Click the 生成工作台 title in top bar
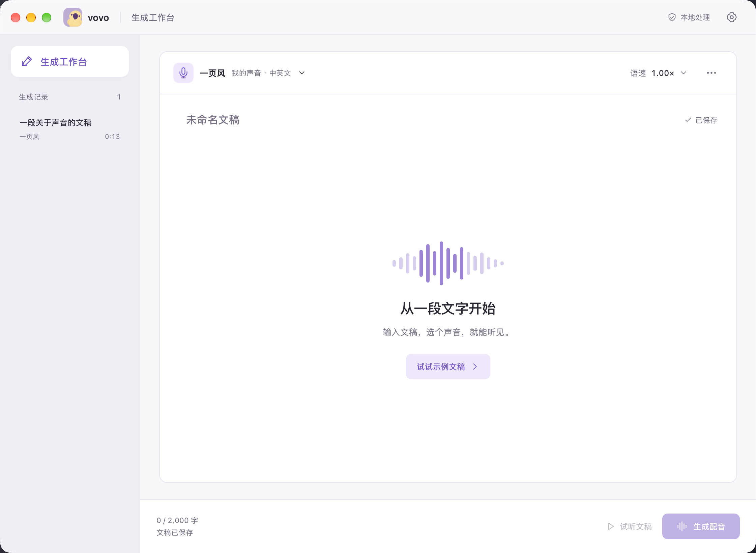756x553 pixels. coord(153,18)
